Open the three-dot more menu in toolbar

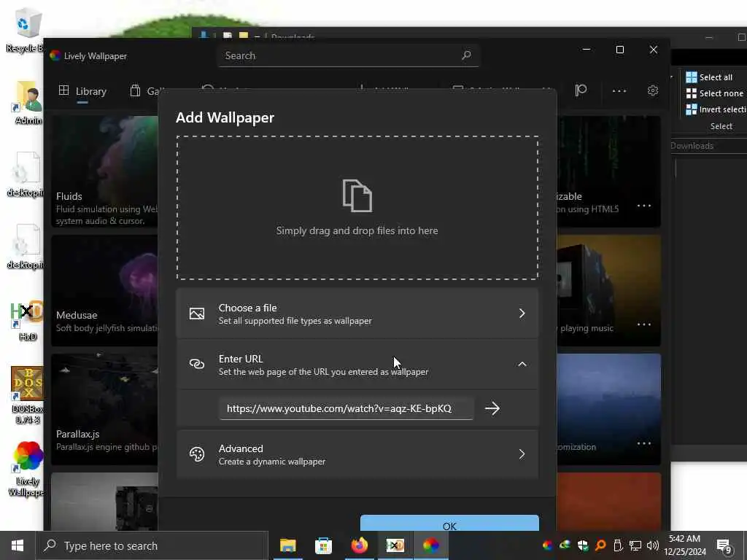click(x=619, y=91)
